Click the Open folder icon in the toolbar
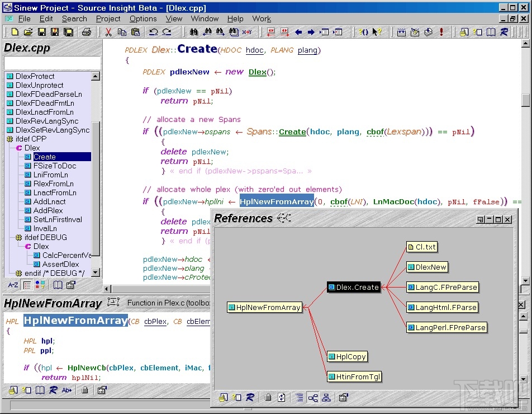The height and width of the screenshot is (414, 532). point(27,32)
